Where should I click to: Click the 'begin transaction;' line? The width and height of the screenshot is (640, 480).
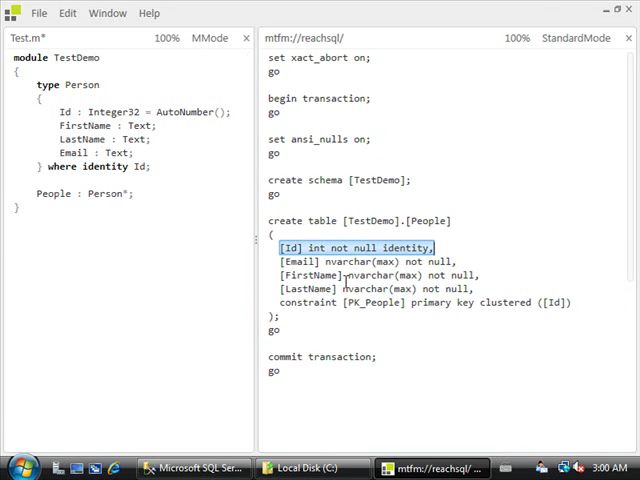click(x=319, y=99)
